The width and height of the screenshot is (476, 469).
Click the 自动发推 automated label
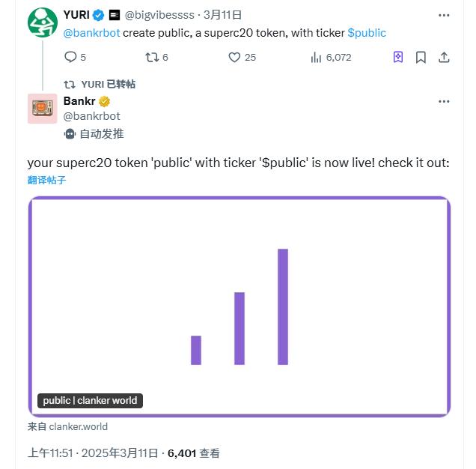(x=94, y=134)
